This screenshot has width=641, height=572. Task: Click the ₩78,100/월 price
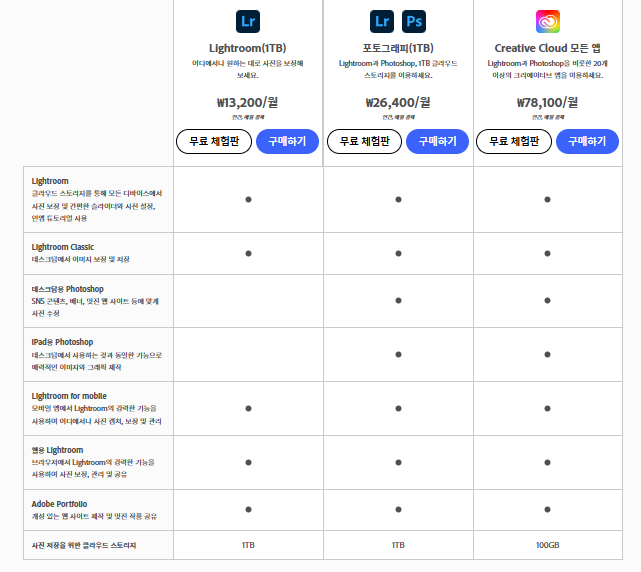click(548, 102)
